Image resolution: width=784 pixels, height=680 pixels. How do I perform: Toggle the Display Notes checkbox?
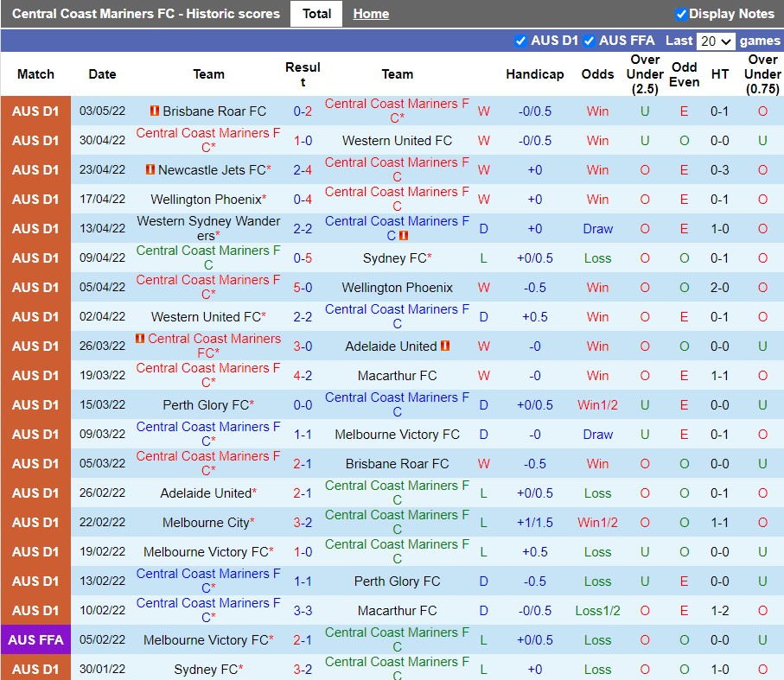pyautogui.click(x=681, y=14)
